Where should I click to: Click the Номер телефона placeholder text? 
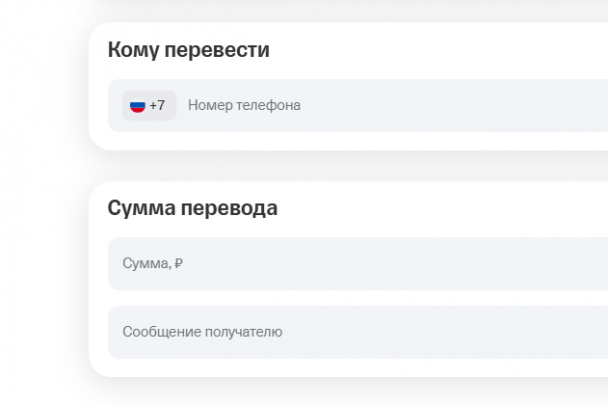[x=244, y=105]
